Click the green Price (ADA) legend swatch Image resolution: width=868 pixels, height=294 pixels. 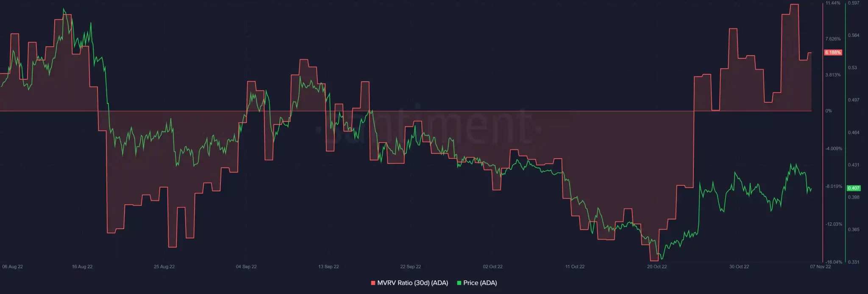click(459, 283)
